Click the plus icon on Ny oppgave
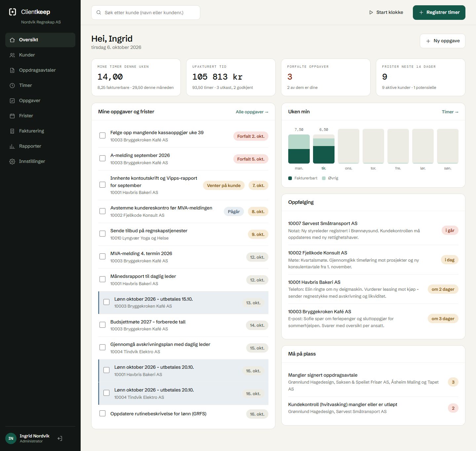The width and height of the screenshot is (476, 451). [428, 41]
